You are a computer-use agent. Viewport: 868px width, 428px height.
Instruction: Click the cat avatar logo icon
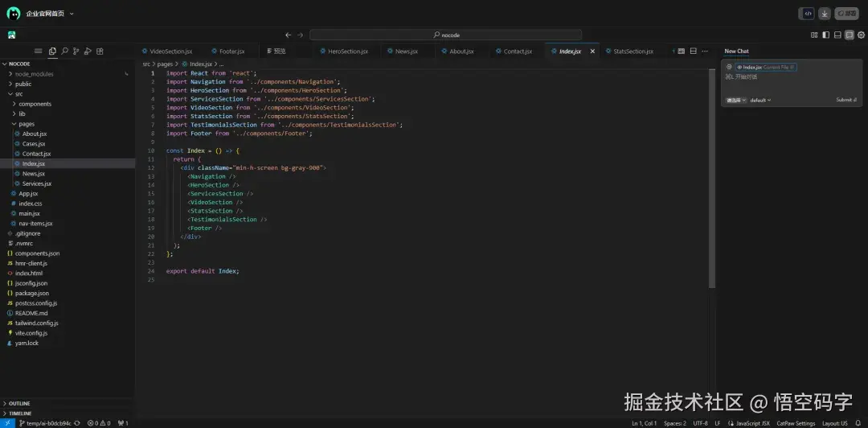tap(14, 14)
